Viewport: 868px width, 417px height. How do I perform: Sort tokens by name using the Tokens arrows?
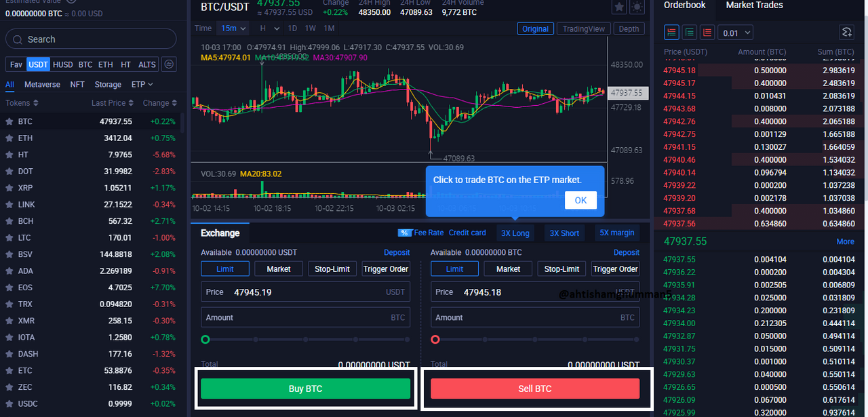click(x=35, y=103)
